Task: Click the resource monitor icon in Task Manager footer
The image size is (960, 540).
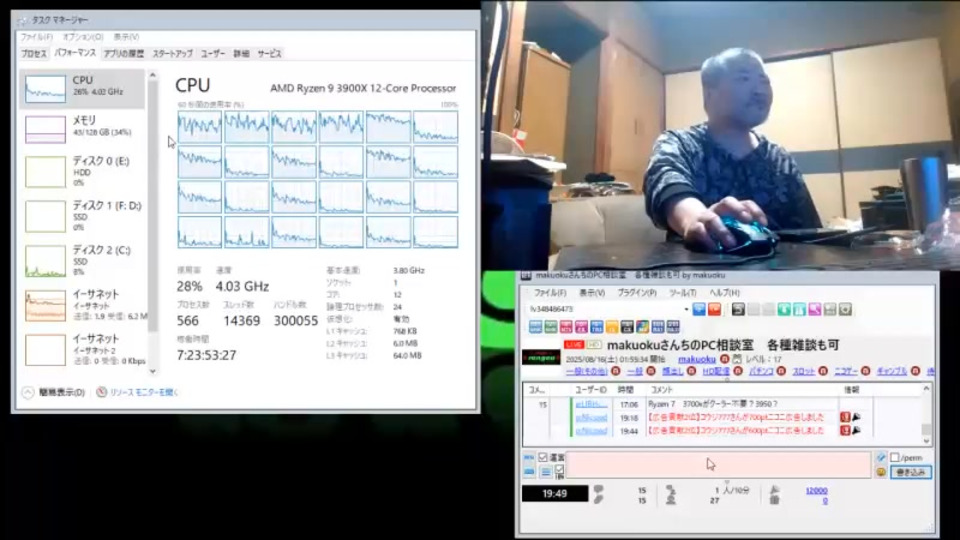Action: 102,392
